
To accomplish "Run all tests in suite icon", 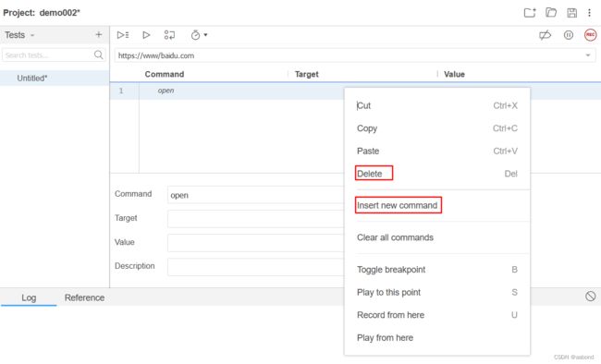I will pyautogui.click(x=123, y=35).
